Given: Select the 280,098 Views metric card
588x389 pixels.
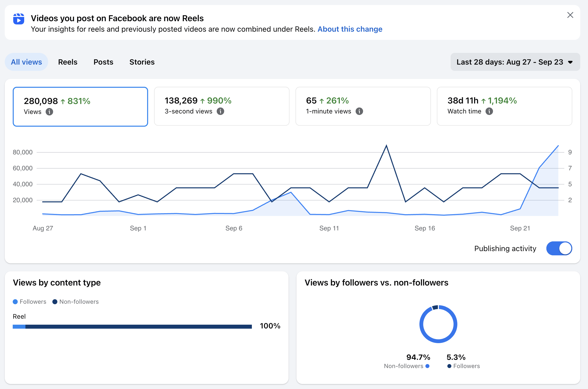Looking at the screenshot, I should click(80, 107).
